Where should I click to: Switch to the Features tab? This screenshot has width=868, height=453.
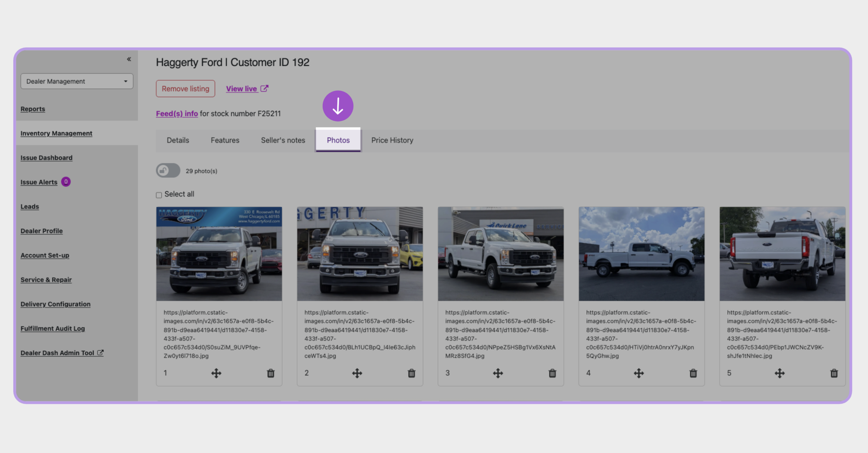[x=225, y=140]
